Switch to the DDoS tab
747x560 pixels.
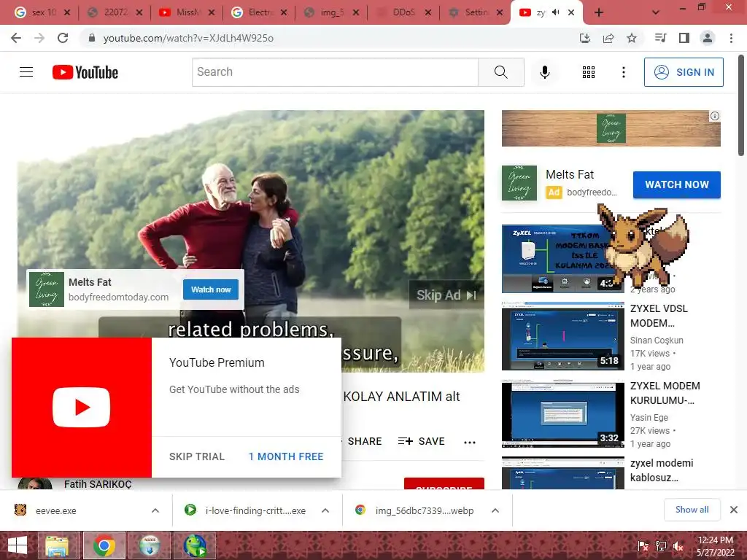(403, 12)
